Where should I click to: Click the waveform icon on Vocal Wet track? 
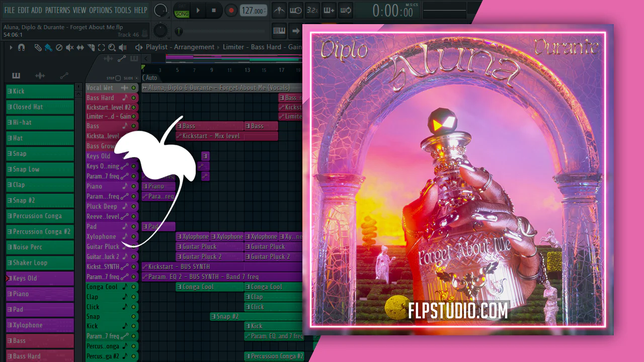(124, 87)
